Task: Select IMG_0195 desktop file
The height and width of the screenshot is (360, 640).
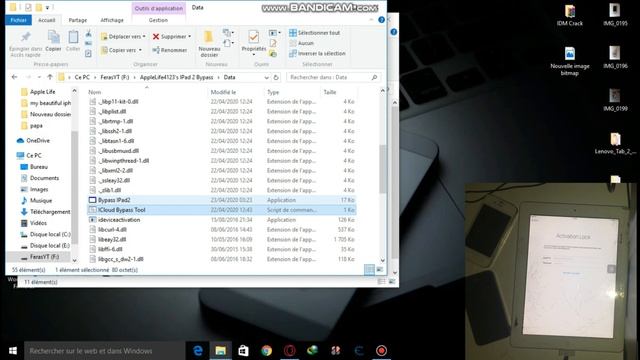Action: (615, 15)
